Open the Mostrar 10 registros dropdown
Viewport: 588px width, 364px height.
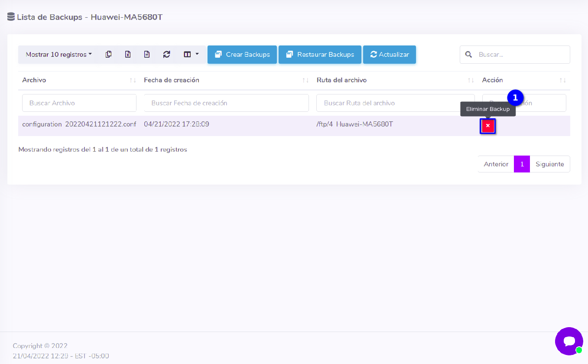58,55
